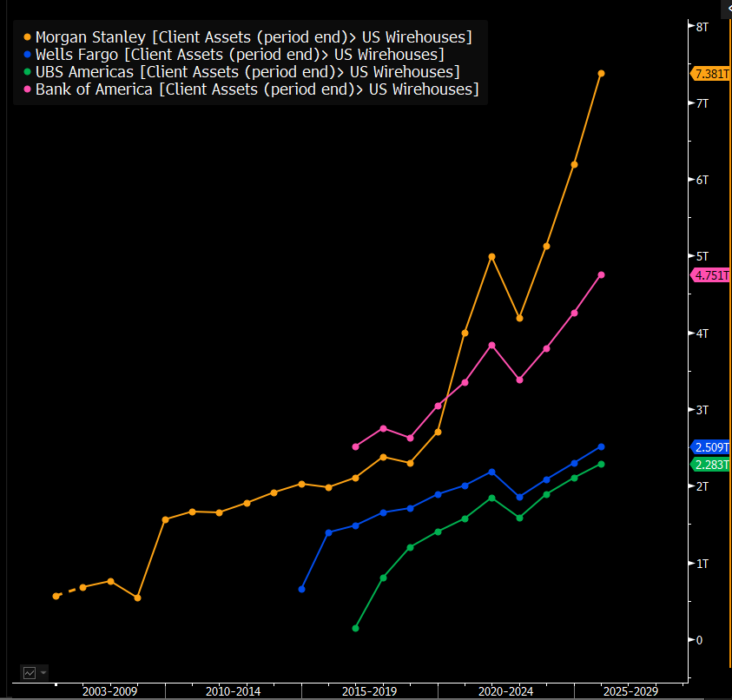Click the 8T y-axis label
This screenshot has width=732, height=700.
702,27
